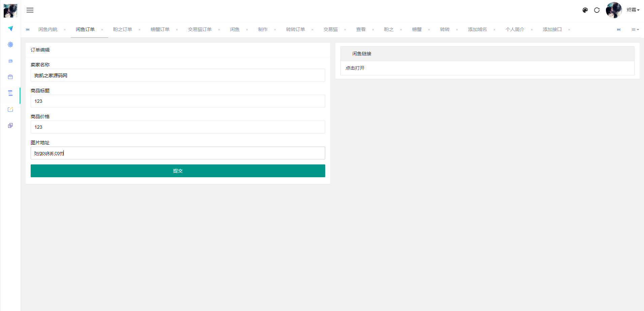The height and width of the screenshot is (311, 644).
Task: Switch to the 添加域名 tab
Action: [477, 30]
